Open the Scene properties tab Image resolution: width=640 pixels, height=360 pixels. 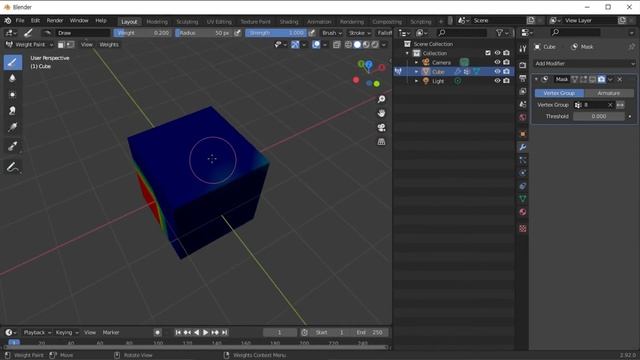tap(523, 104)
